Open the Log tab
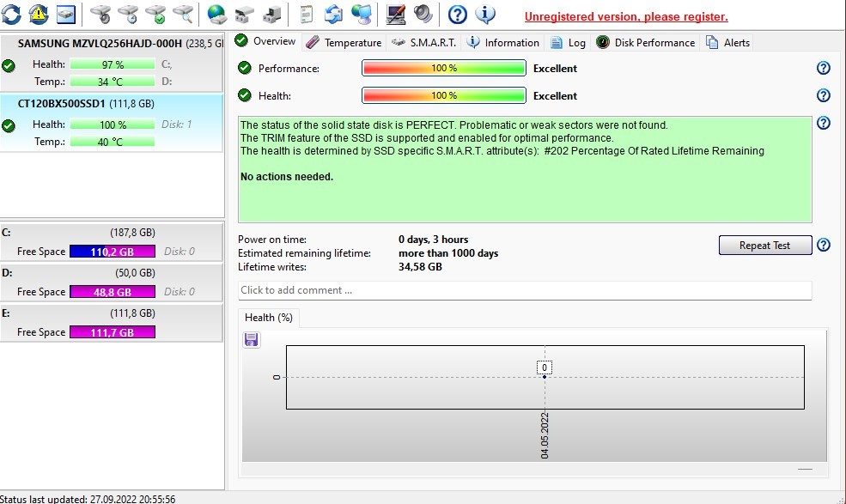This screenshot has width=846, height=504. (x=568, y=43)
